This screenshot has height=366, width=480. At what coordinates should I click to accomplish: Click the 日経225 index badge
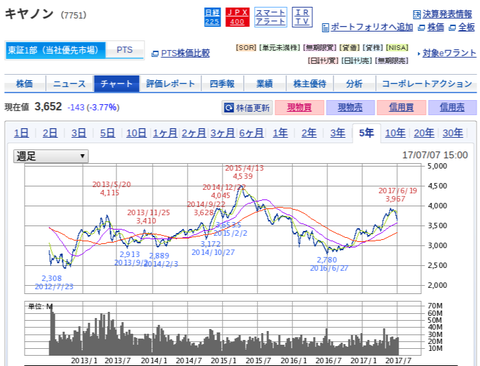point(212,17)
